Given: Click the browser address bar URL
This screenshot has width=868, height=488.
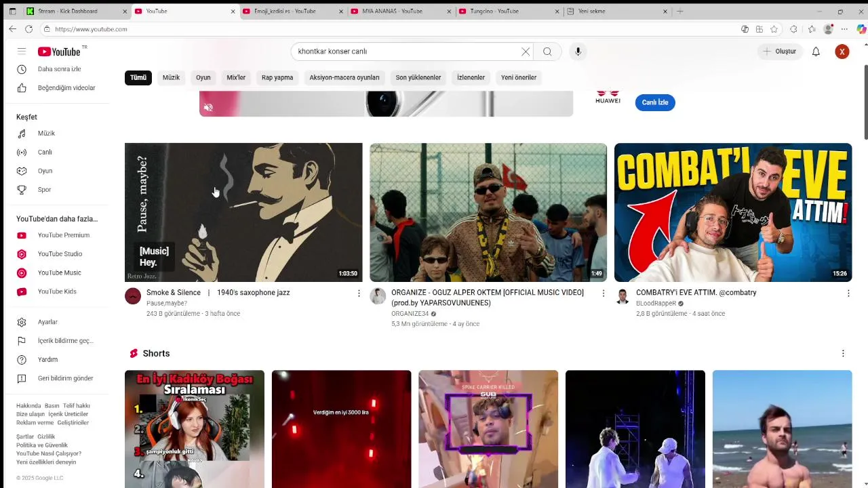Looking at the screenshot, I should click(x=91, y=29).
